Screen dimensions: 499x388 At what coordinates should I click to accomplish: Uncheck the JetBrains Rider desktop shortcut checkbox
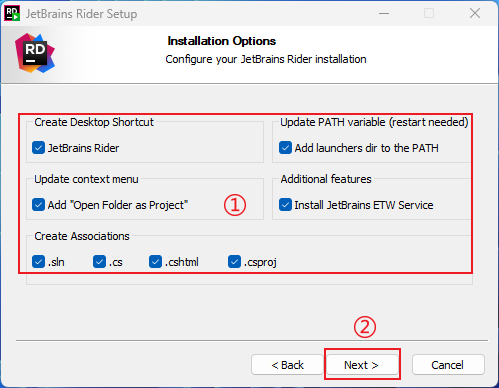[38, 148]
